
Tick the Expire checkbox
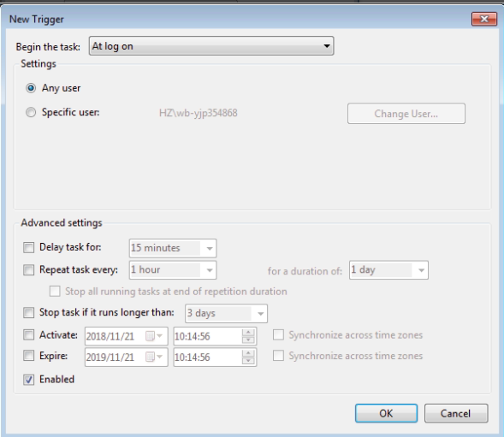pos(28,356)
